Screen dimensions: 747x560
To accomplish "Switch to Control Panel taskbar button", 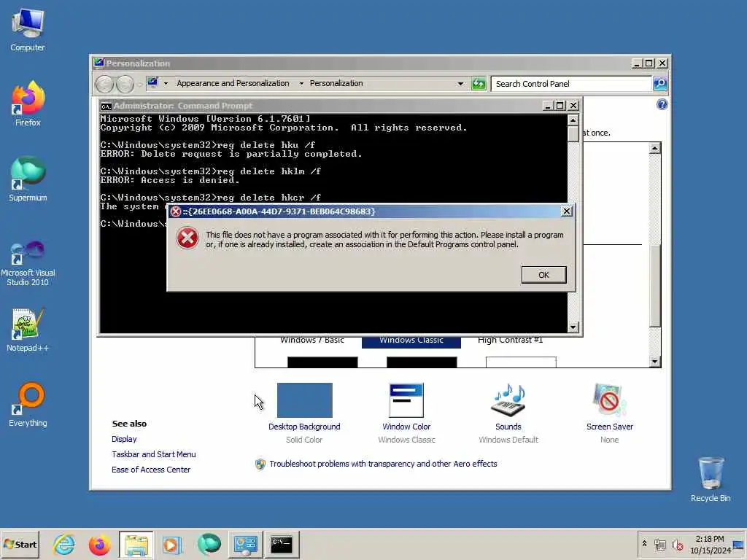I will (x=245, y=545).
